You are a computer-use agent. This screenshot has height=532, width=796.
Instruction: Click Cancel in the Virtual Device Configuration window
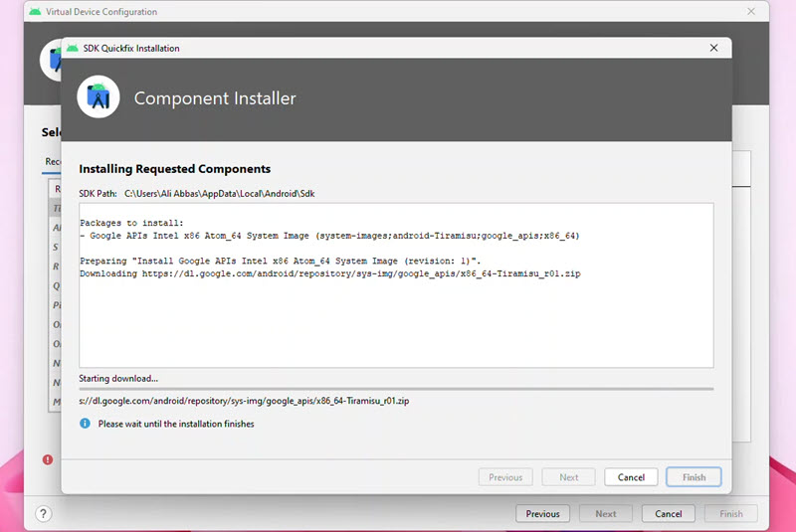coord(668,514)
